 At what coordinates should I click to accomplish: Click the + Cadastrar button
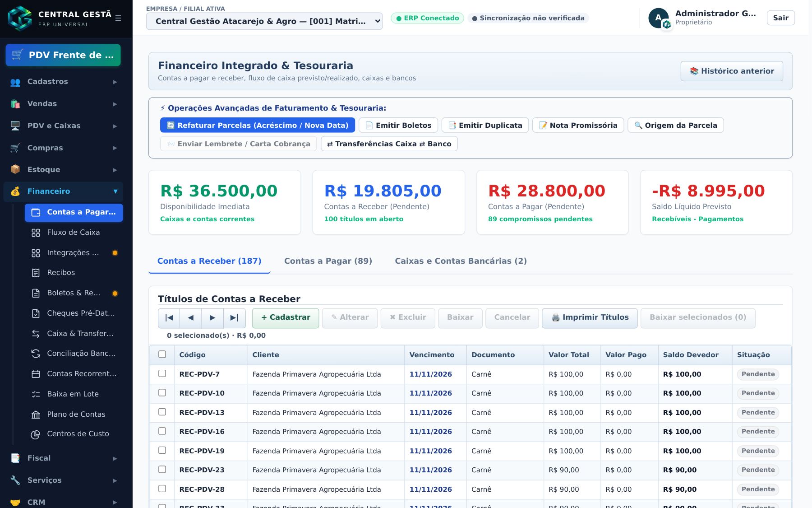coord(286,318)
